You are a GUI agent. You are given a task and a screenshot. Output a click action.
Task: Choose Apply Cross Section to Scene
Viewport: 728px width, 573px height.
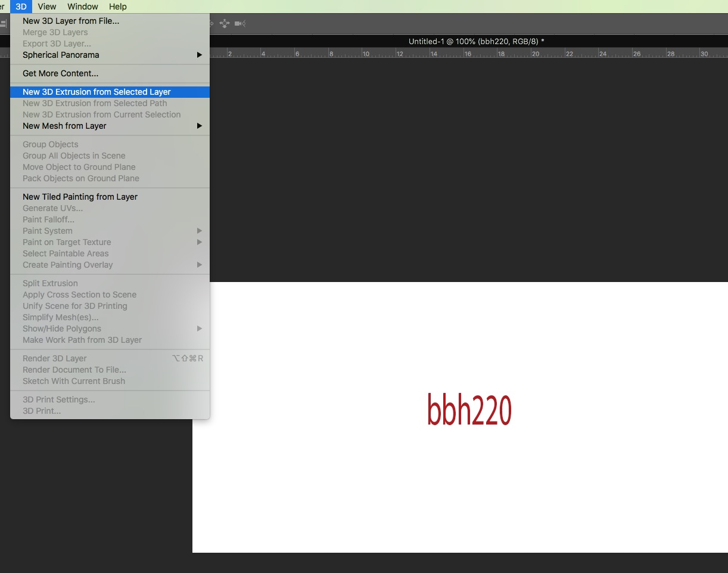pos(110,295)
